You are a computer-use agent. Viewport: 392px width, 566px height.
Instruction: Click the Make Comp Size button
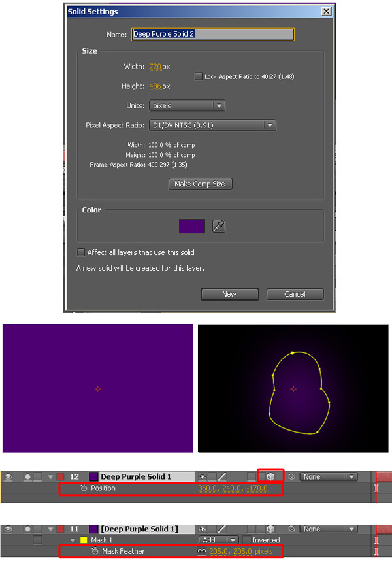[201, 184]
